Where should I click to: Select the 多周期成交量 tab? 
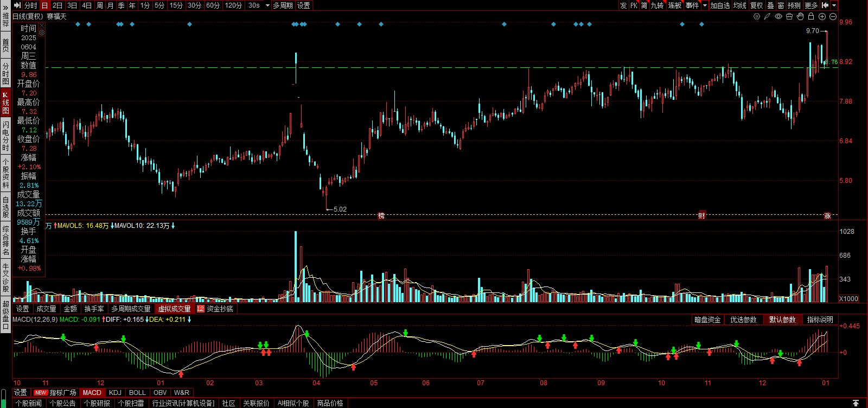coord(131,309)
